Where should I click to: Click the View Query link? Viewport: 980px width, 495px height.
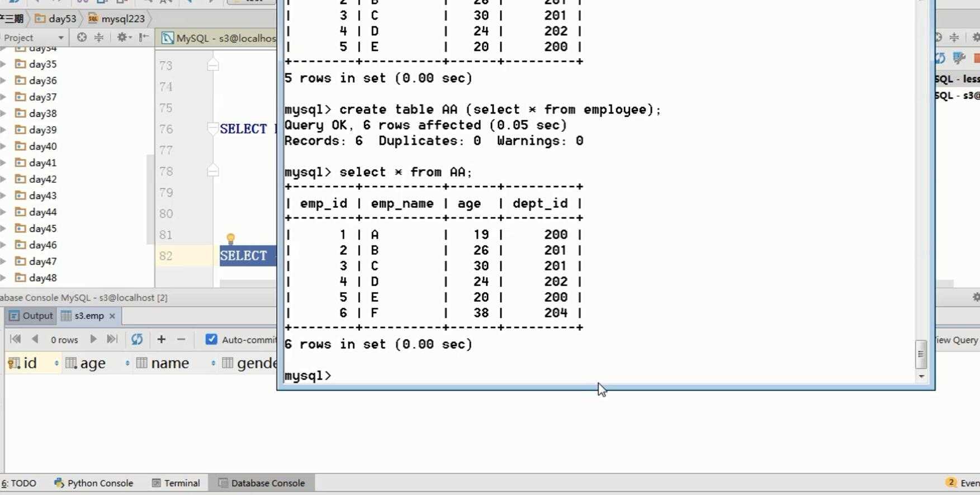coord(957,340)
